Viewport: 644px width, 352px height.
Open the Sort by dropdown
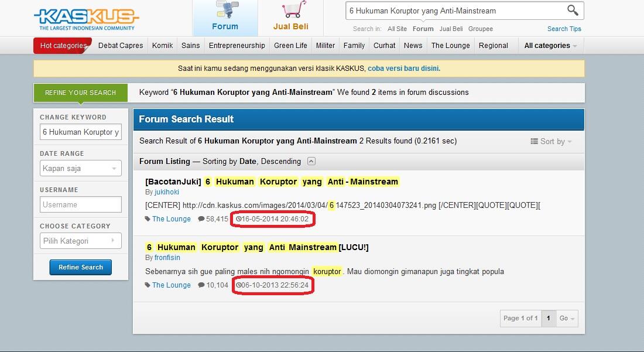pyautogui.click(x=551, y=141)
